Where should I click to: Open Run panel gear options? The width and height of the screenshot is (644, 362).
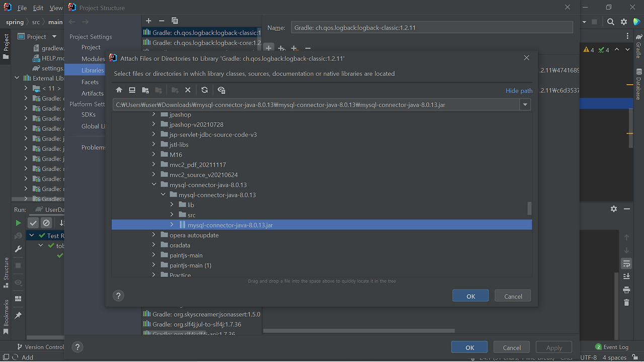tap(614, 209)
